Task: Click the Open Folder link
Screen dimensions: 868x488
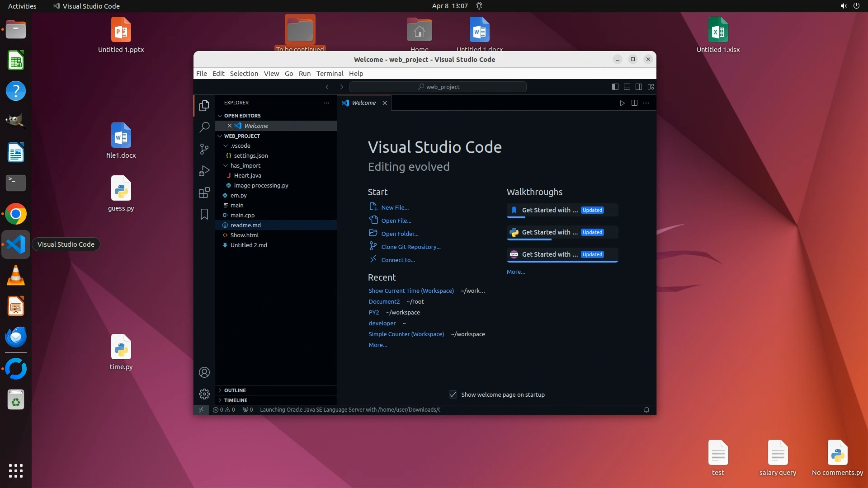Action: pyautogui.click(x=400, y=234)
